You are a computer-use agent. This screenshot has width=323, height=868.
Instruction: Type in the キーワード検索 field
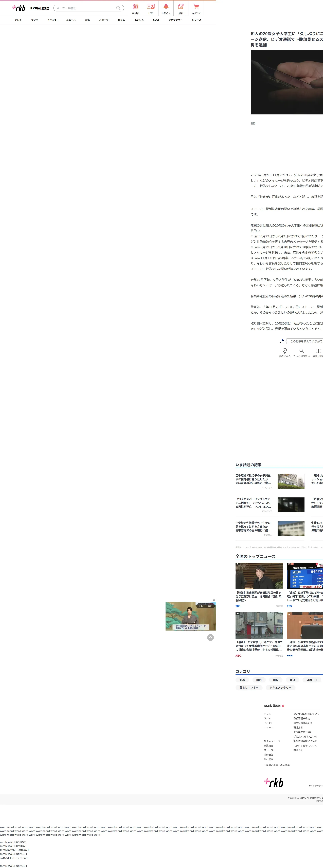pos(84,8)
